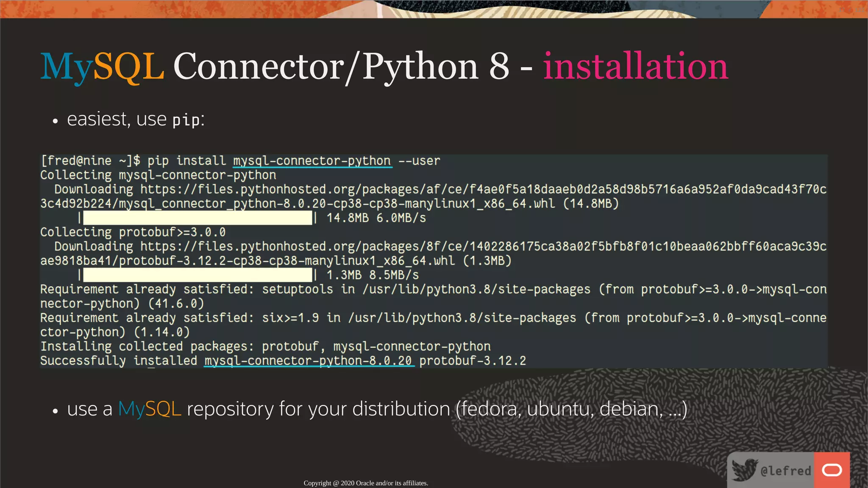
Task: Click the 1.3MB protobuf progress bar
Action: coord(198,275)
